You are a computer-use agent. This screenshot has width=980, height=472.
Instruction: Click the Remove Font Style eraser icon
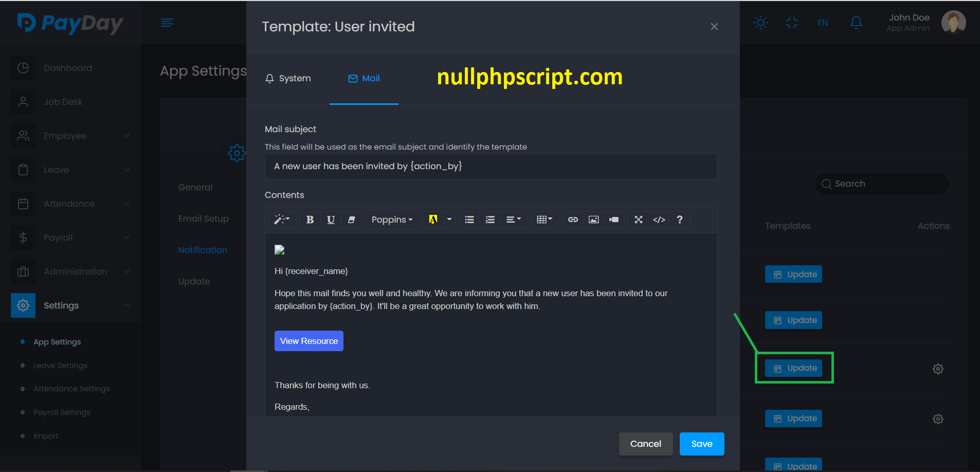pyautogui.click(x=351, y=220)
